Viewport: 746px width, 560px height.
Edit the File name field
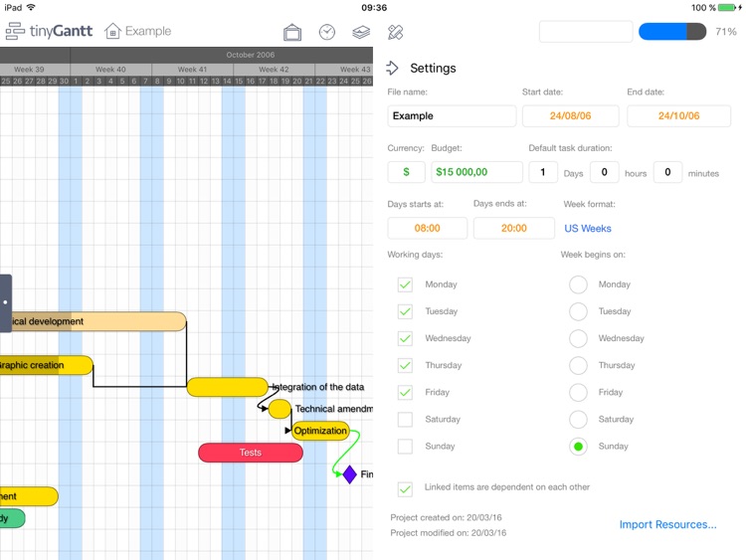point(452,116)
